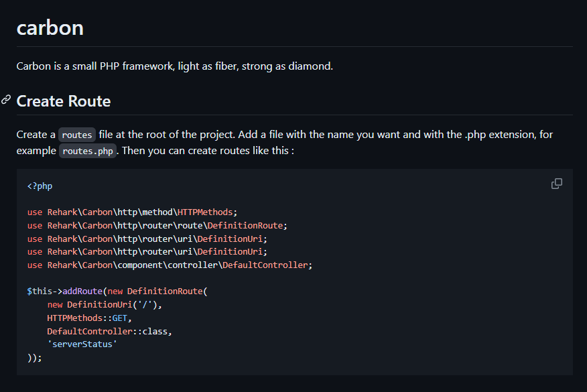Click the closing )); of the code
This screenshot has width=587, height=392.
pos(34,358)
